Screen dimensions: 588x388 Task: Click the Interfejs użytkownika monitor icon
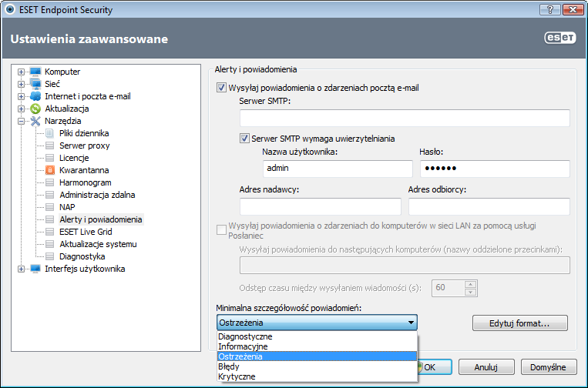pos(35,269)
